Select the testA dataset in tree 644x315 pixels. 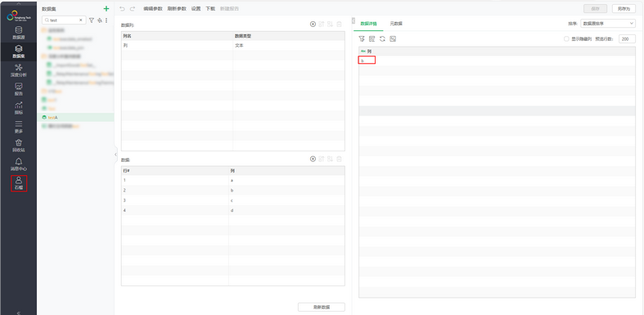click(75, 118)
